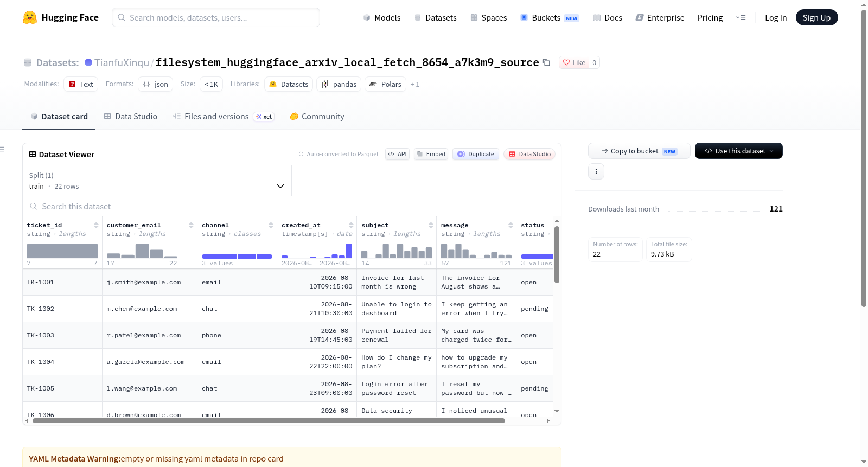Sort by the channel column arrows

coord(271,225)
